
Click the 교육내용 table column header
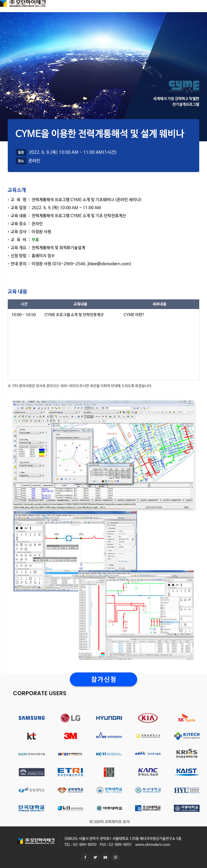pyautogui.click(x=80, y=304)
